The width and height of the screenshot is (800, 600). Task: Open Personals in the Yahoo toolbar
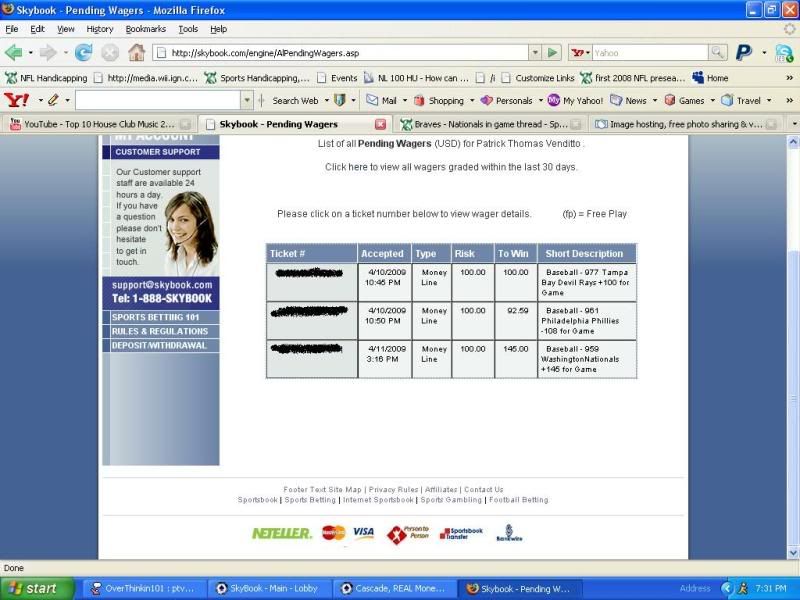[x=507, y=101]
